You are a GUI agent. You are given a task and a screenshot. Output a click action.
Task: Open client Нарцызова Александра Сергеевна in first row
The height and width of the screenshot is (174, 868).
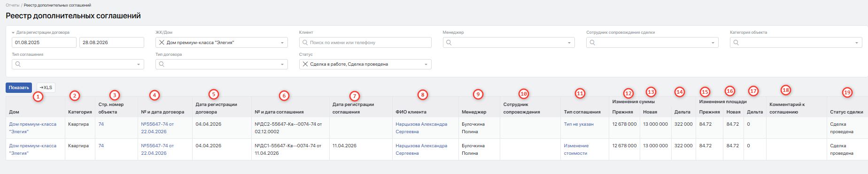point(421,128)
